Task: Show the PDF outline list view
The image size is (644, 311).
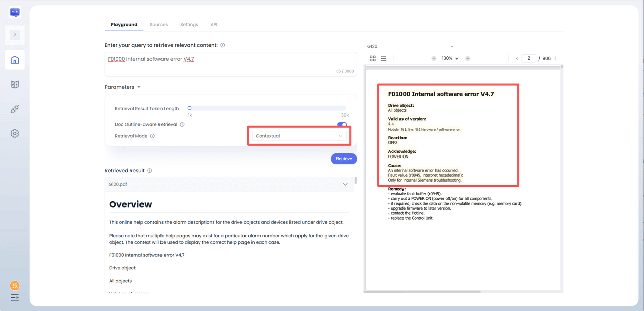Action: pyautogui.click(x=383, y=59)
